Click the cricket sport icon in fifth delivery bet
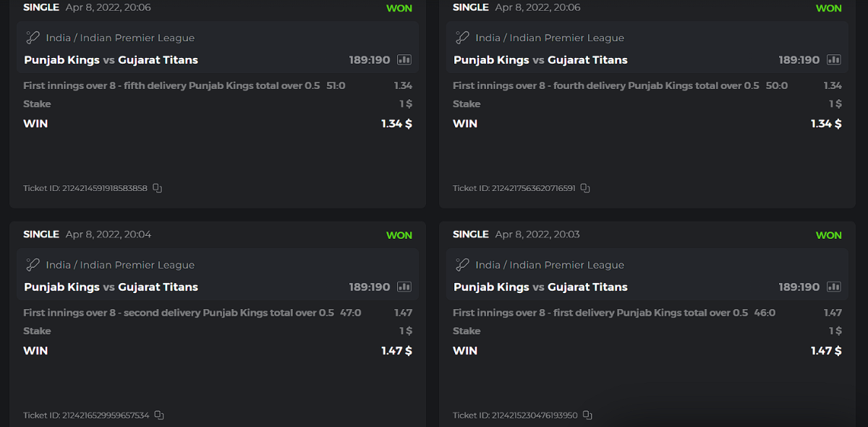The image size is (868, 427). tap(33, 38)
